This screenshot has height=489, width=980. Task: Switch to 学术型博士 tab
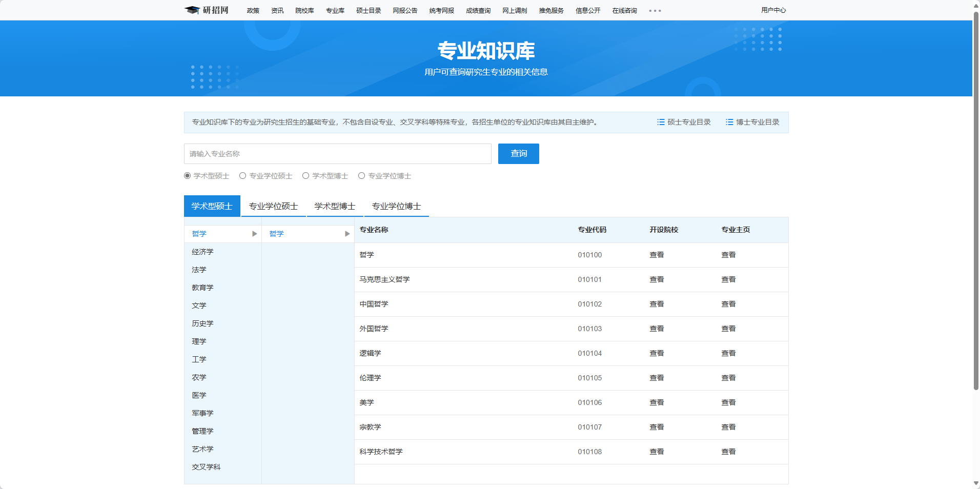coord(335,206)
